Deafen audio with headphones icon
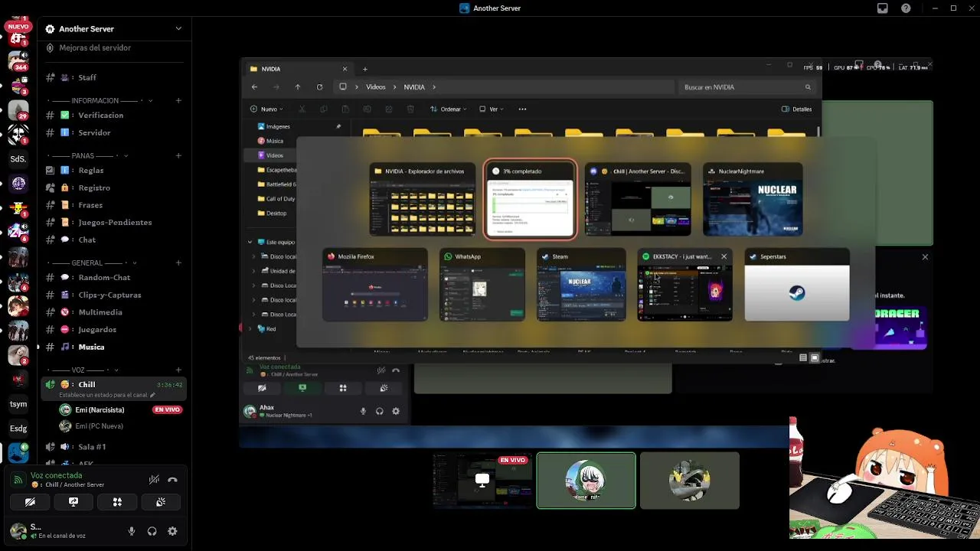This screenshot has width=980, height=551. (x=152, y=531)
